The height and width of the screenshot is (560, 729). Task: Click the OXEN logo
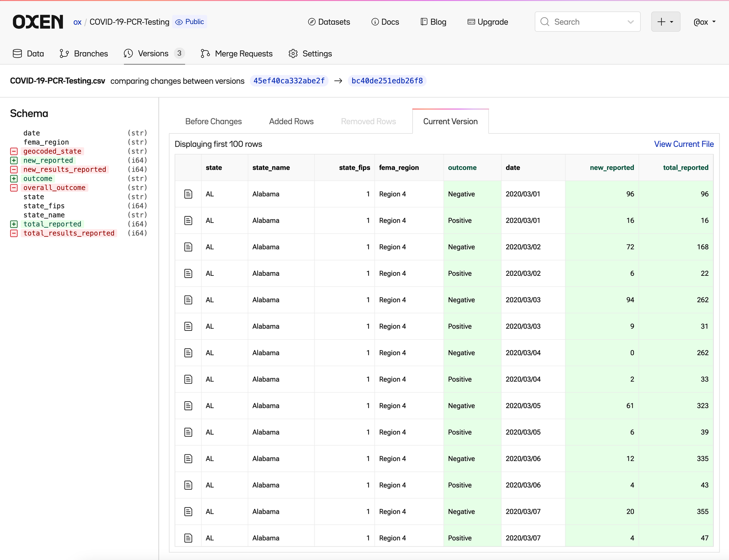tap(38, 22)
